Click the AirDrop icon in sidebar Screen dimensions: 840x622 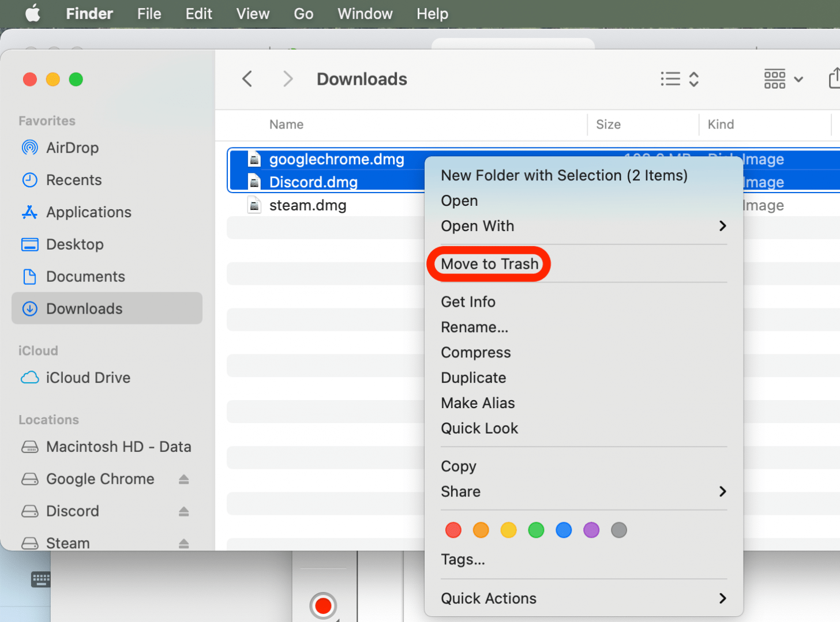click(x=29, y=148)
